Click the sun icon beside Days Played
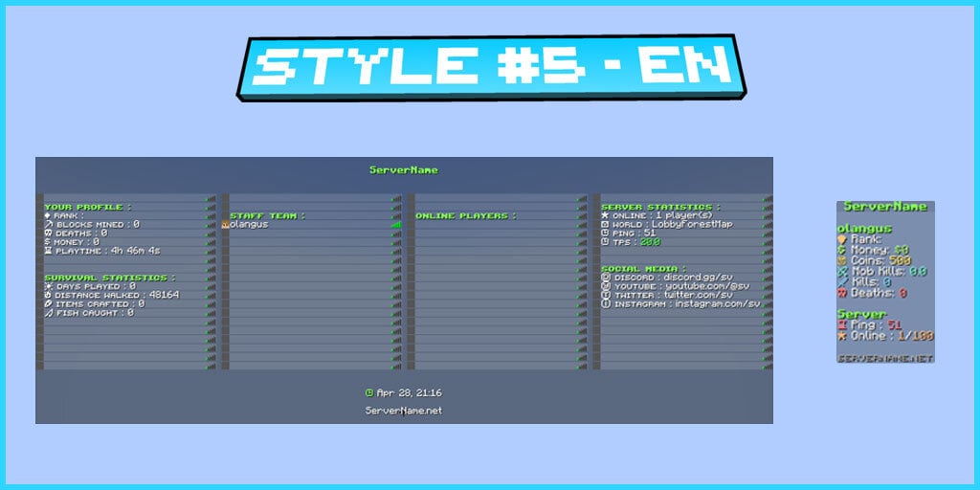980x490 pixels. (x=48, y=286)
